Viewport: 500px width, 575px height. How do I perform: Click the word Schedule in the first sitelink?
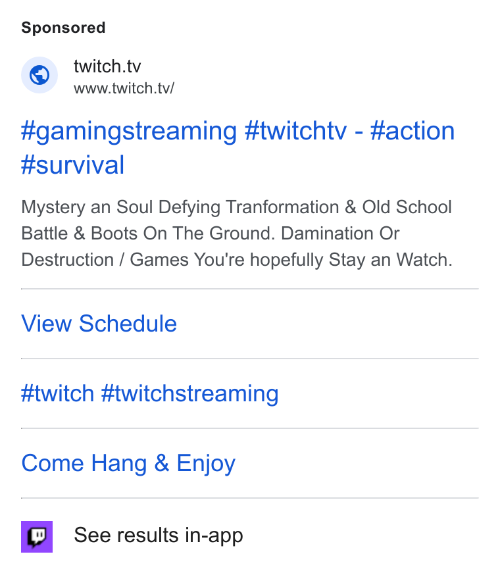coord(128,323)
